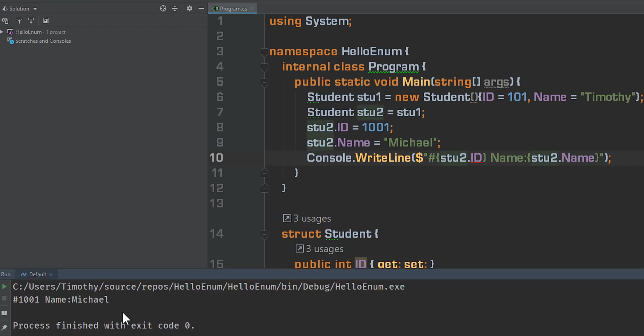Collapse the class Program fold marker

pyautogui.click(x=264, y=67)
